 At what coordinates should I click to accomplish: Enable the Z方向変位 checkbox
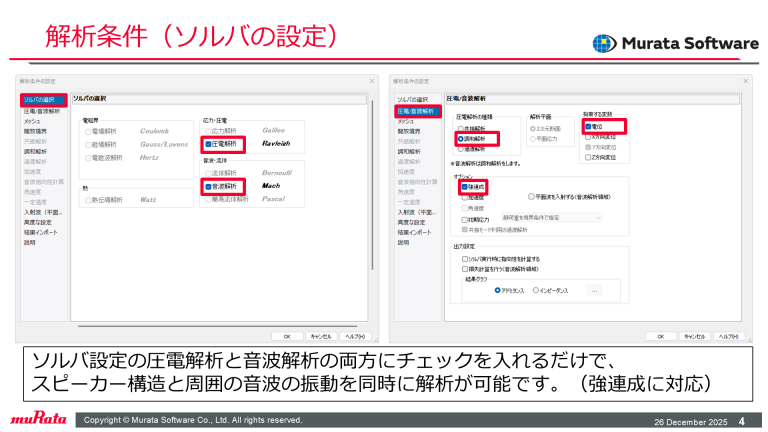point(586,157)
